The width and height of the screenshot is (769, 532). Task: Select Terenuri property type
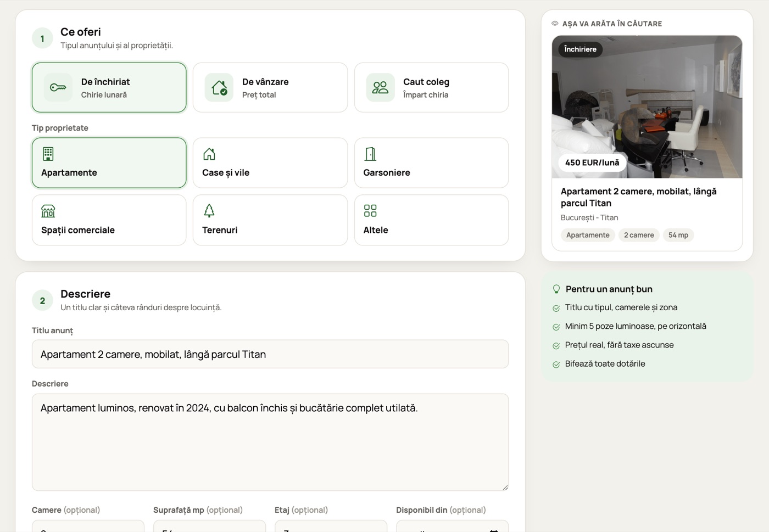tap(270, 220)
